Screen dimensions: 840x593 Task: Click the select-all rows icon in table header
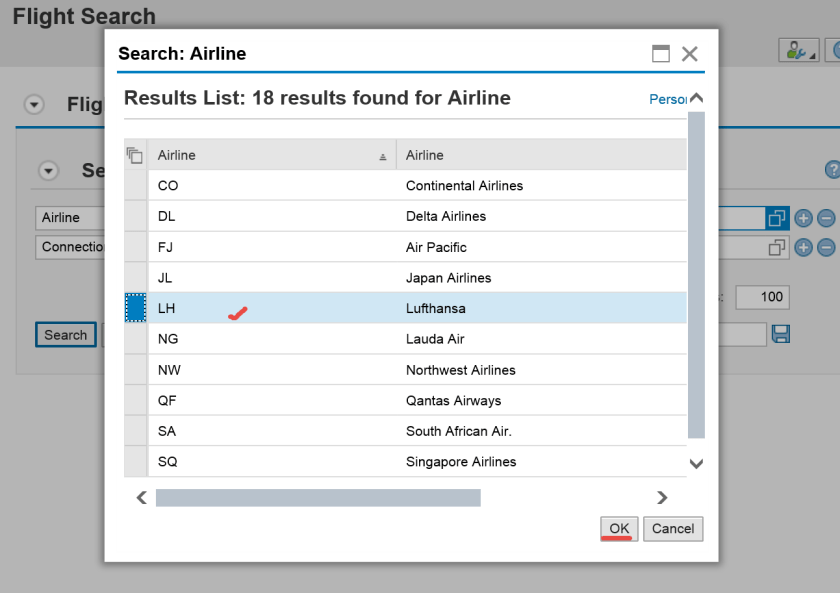point(135,155)
